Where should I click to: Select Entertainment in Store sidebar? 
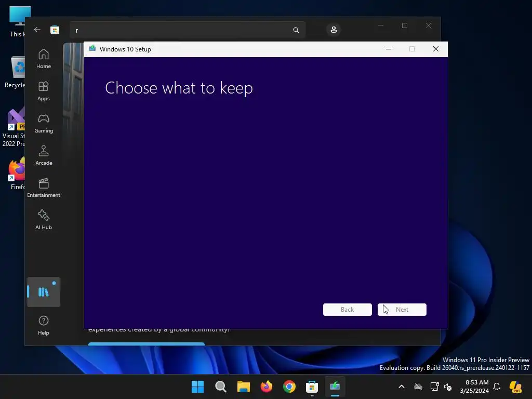44,188
